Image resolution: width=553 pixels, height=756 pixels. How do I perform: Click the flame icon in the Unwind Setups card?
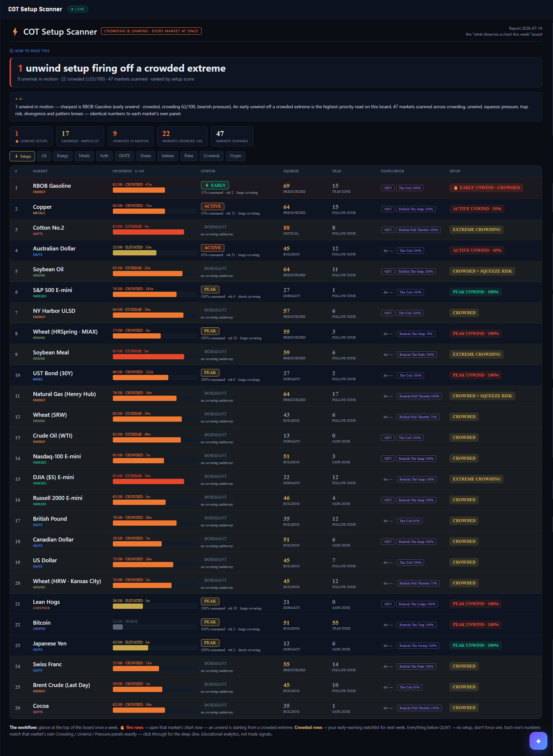tap(17, 141)
